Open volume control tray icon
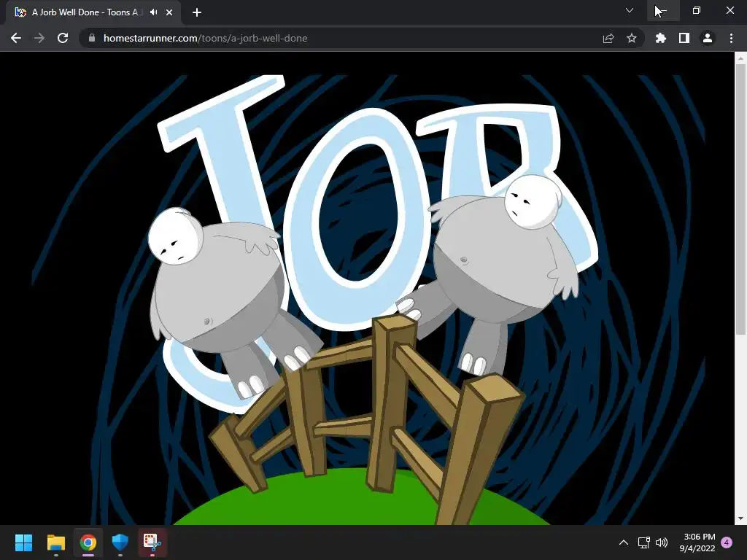 pyautogui.click(x=662, y=542)
